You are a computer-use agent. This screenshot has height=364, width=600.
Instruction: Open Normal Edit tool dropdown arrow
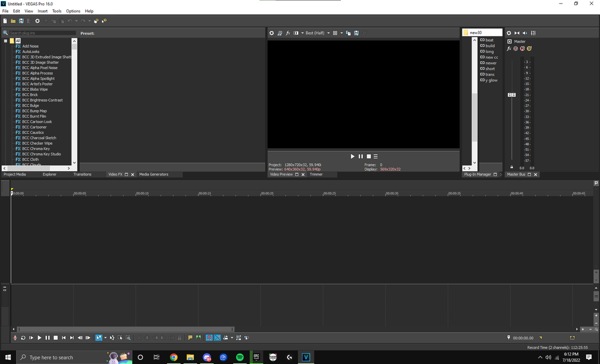pos(105,338)
